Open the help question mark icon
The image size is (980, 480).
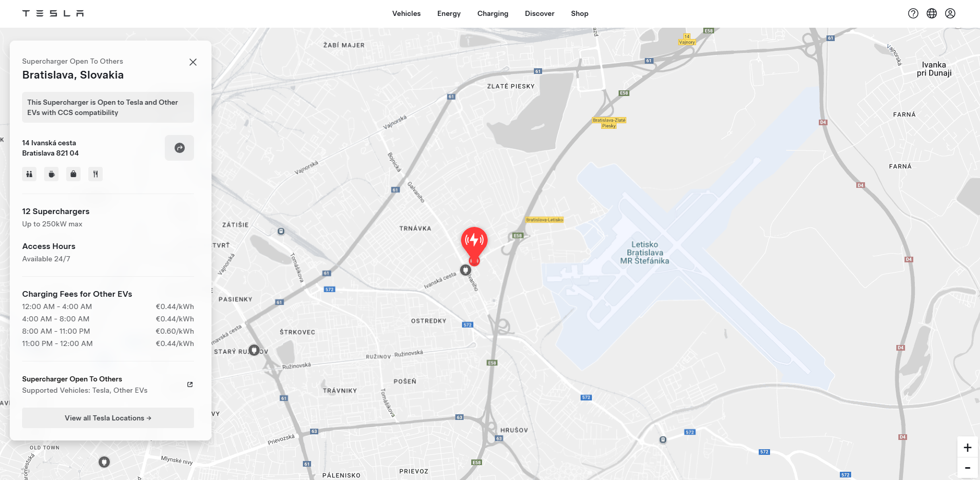click(x=913, y=13)
